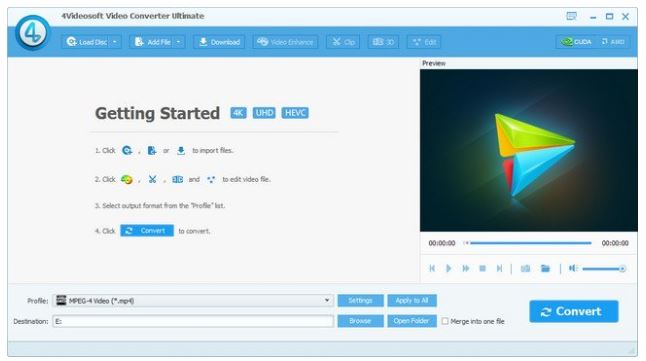This screenshot has width=646, height=361.
Task: Expand the Add File dropdown arrow
Action: 179,42
